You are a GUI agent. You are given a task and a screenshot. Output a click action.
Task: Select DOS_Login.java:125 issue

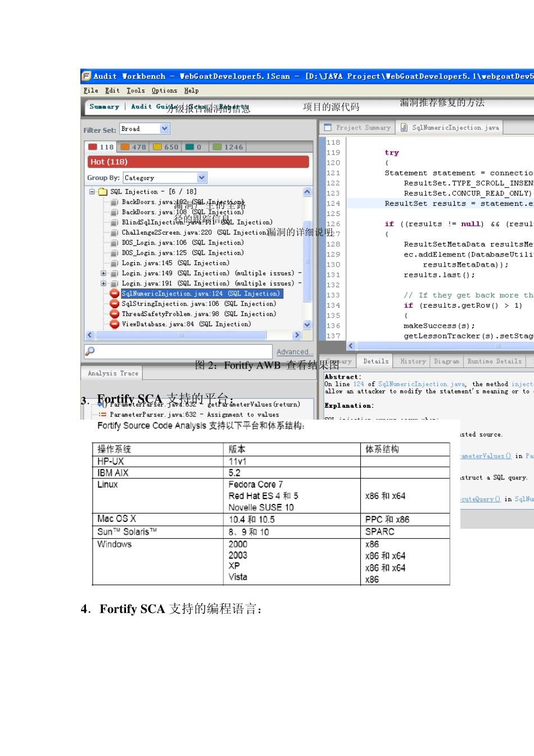point(183,253)
